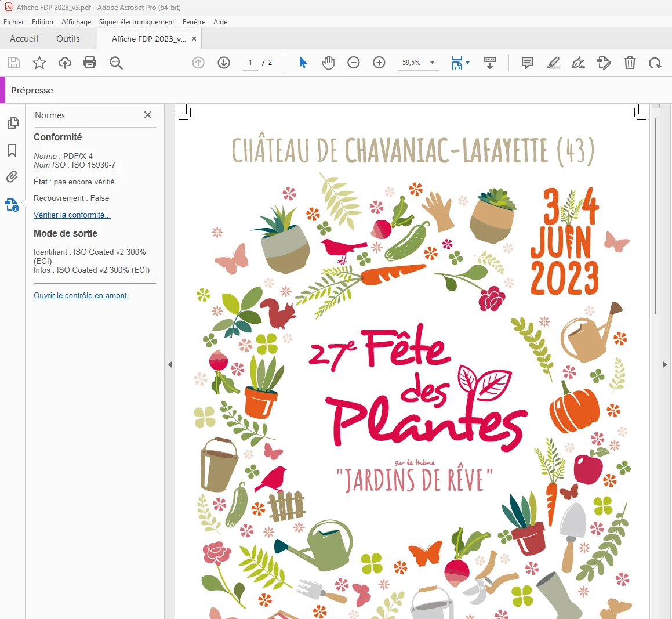Click 'Recouvrement : False' text
Screen dimensions: 672x619
click(71, 198)
